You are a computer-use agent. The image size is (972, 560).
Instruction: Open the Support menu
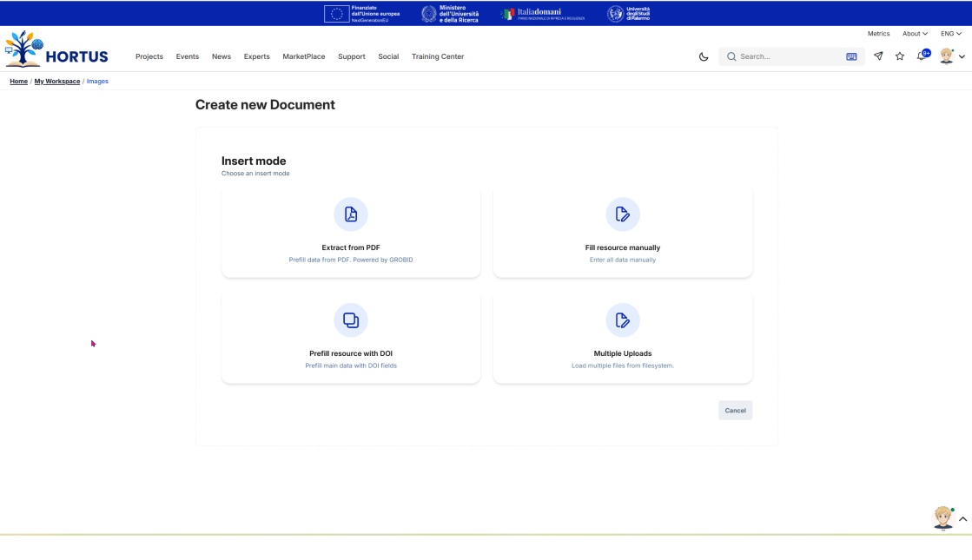pyautogui.click(x=352, y=56)
